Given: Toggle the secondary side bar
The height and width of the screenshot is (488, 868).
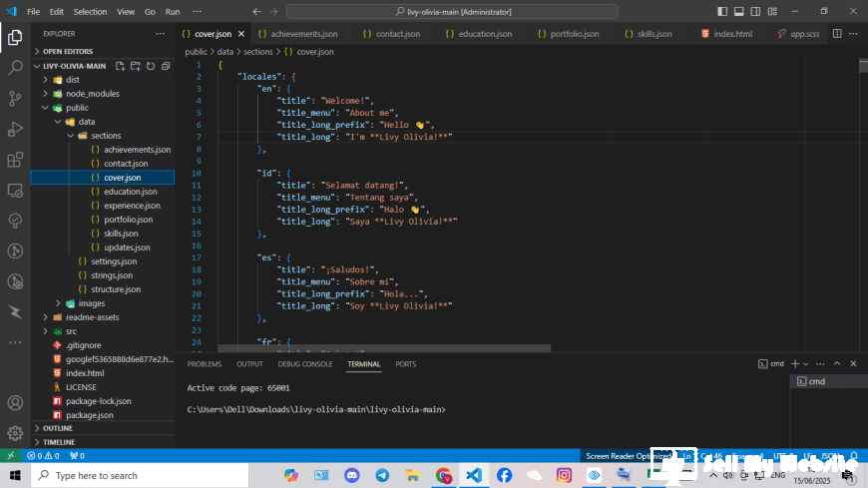Looking at the screenshot, I should click(x=755, y=11).
